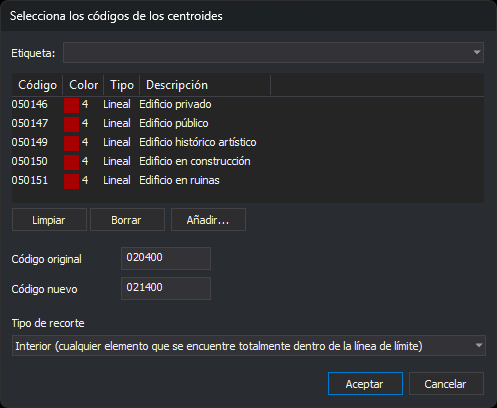Select Edificio en ruinas description

180,180
